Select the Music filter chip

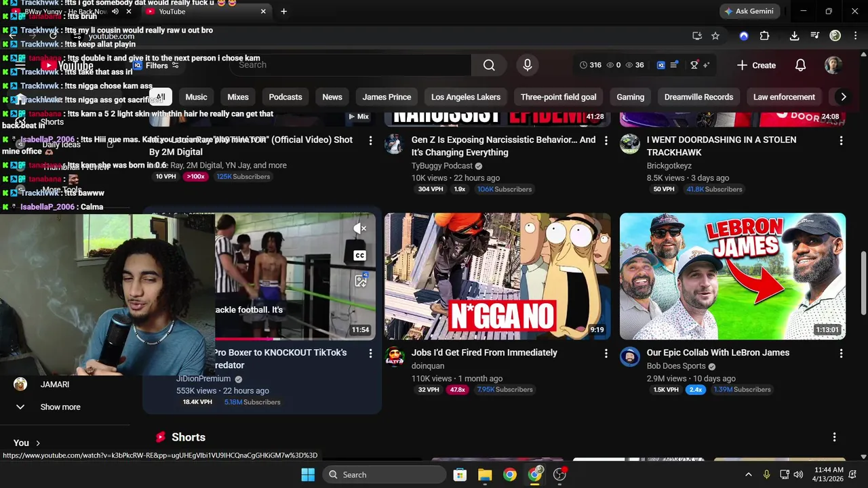[196, 97]
